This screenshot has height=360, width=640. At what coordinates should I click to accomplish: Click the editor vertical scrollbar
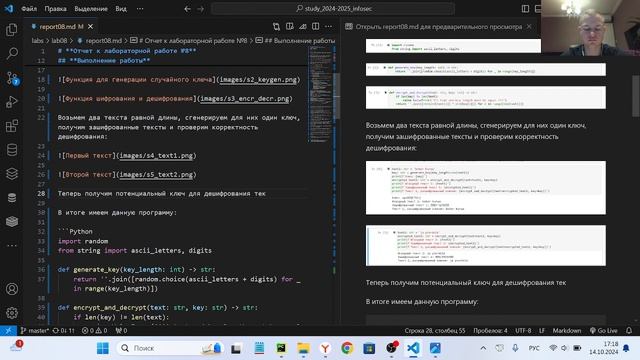337,96
